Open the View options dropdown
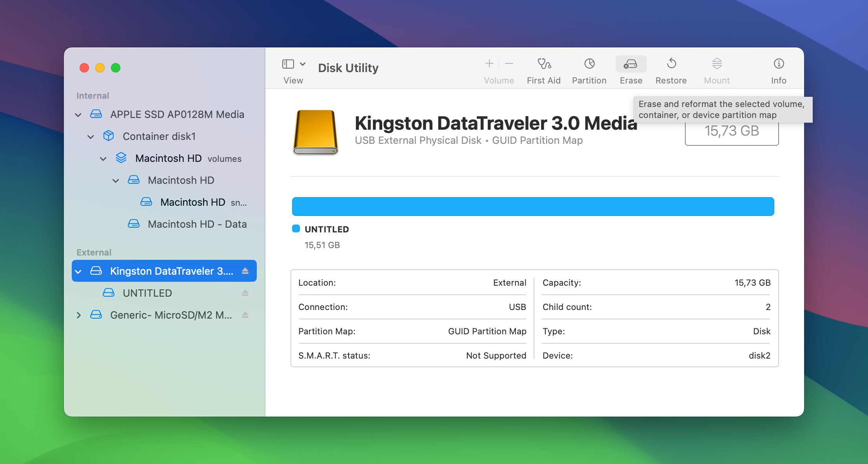Image resolution: width=868 pixels, height=464 pixels. point(302,63)
